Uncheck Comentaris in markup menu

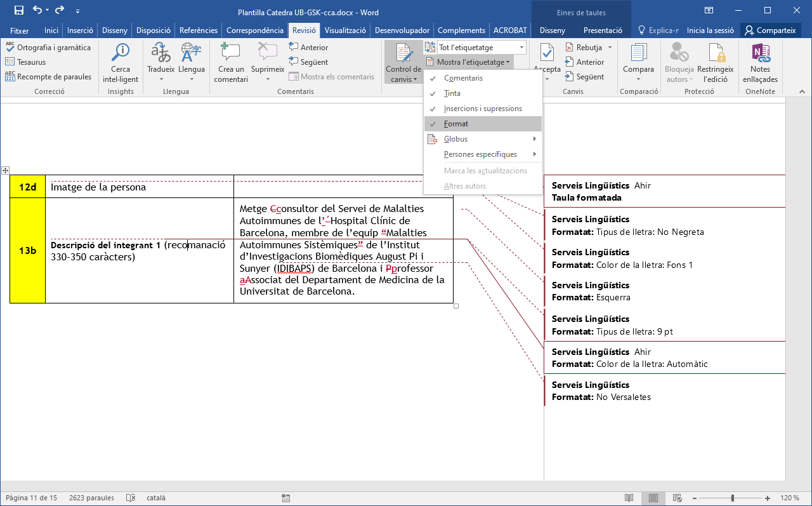tap(463, 78)
